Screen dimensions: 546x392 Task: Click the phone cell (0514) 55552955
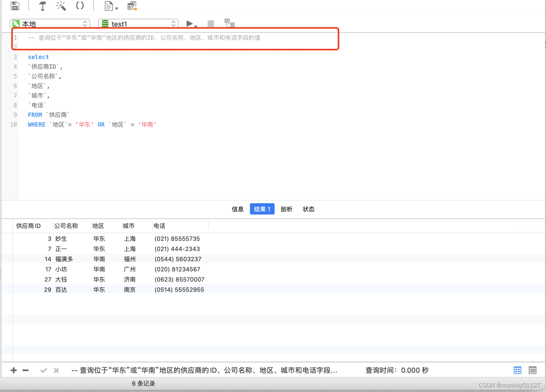(x=179, y=290)
